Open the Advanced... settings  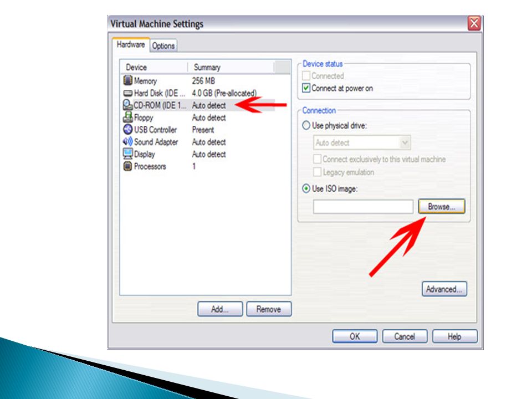point(444,289)
